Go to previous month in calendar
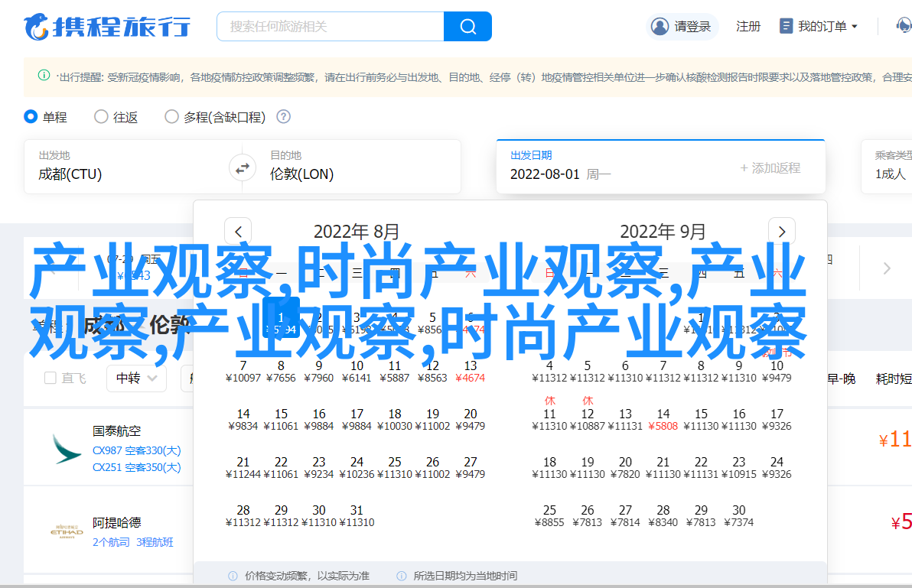The image size is (912, 588). pyautogui.click(x=238, y=232)
